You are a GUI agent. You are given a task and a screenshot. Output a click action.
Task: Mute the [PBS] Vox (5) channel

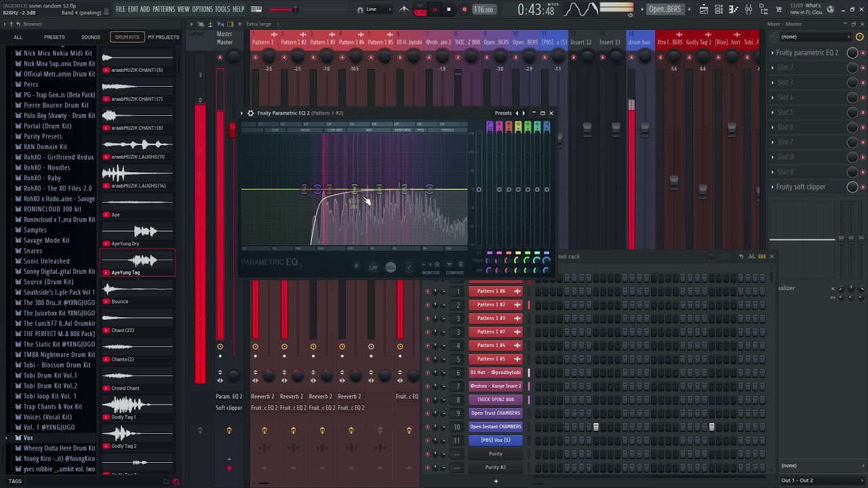(x=427, y=441)
